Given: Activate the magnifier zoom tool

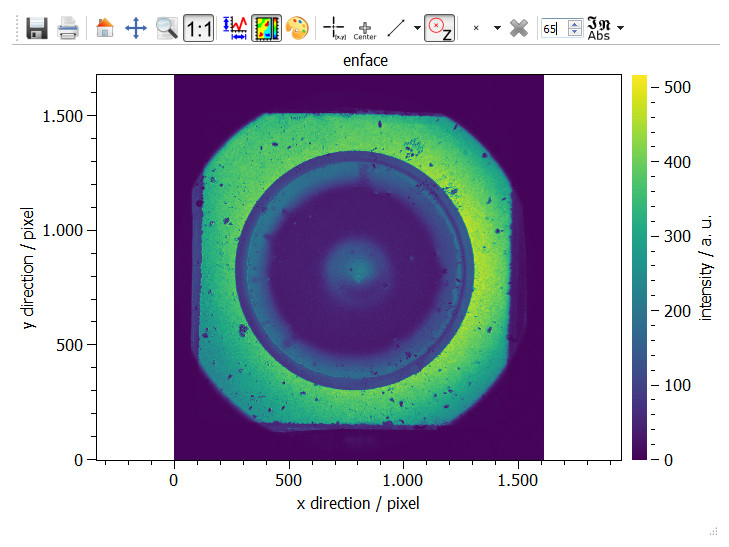Looking at the screenshot, I should tap(167, 28).
